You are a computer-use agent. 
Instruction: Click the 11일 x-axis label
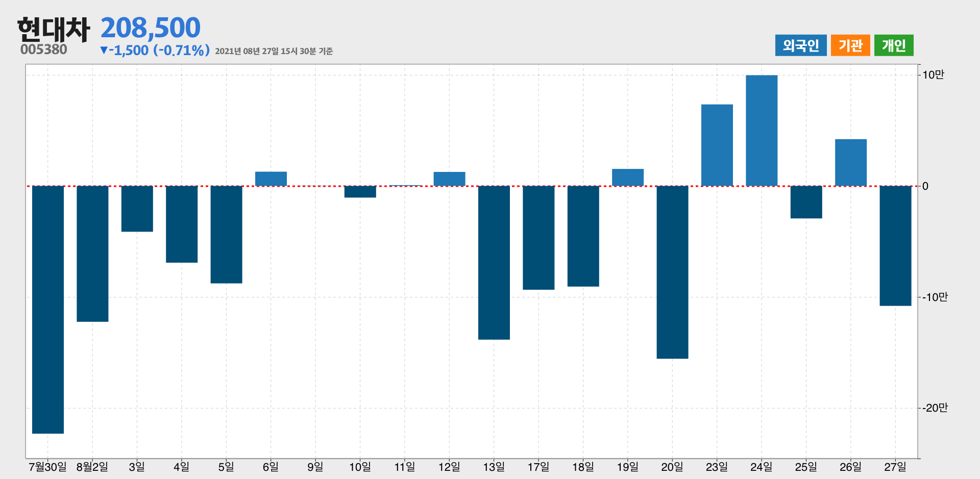point(405,467)
